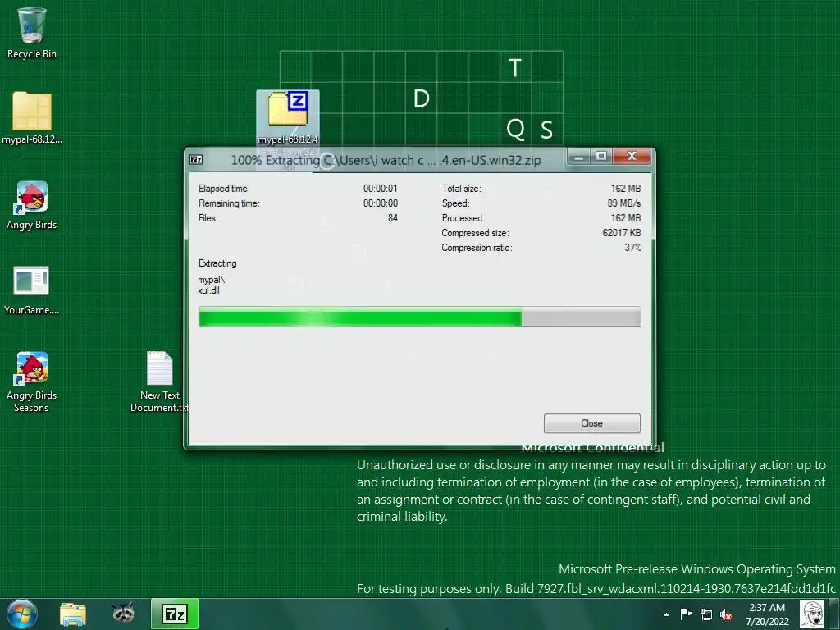Image resolution: width=840 pixels, height=630 pixels.
Task: Click the xul.dll file name text
Action: [x=209, y=290]
